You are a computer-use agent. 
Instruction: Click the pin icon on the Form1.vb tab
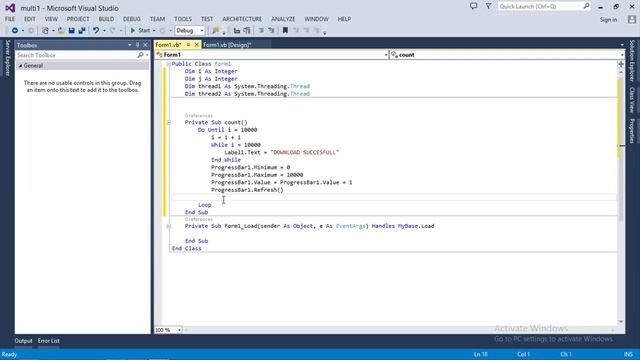pos(188,45)
